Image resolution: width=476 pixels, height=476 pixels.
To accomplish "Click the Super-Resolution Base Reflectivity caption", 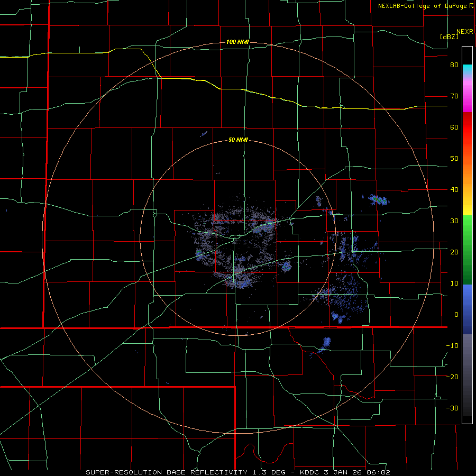I will pyautogui.click(x=237, y=472).
